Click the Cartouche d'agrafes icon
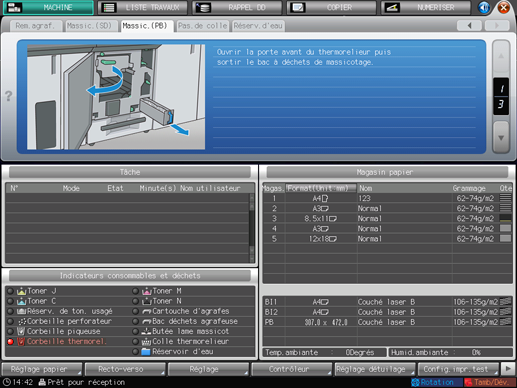 147,311
